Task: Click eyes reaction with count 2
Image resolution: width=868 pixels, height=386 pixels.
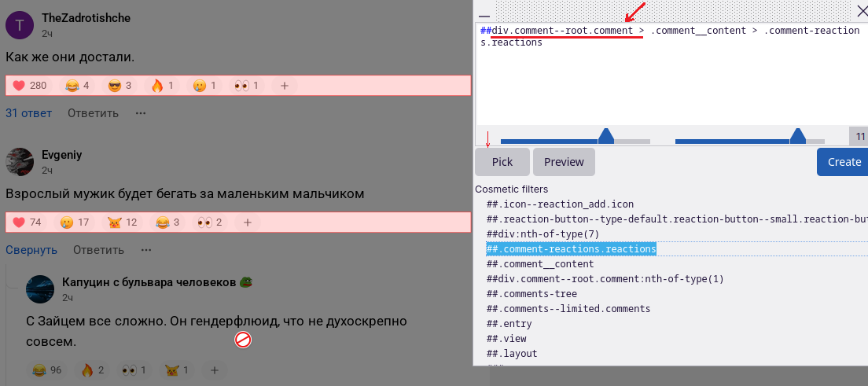Action: (x=210, y=222)
